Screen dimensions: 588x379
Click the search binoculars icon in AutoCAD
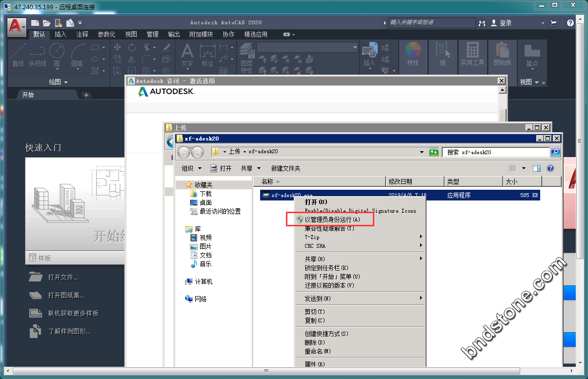(x=483, y=23)
